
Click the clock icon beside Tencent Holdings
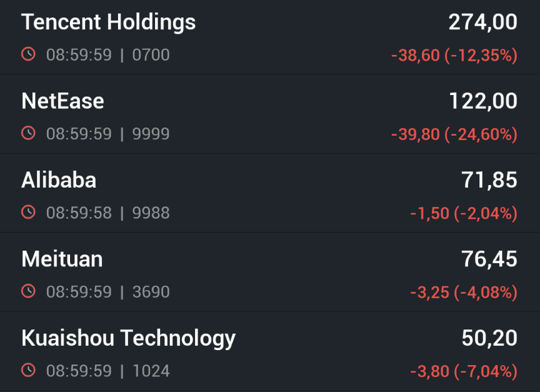[x=28, y=54]
